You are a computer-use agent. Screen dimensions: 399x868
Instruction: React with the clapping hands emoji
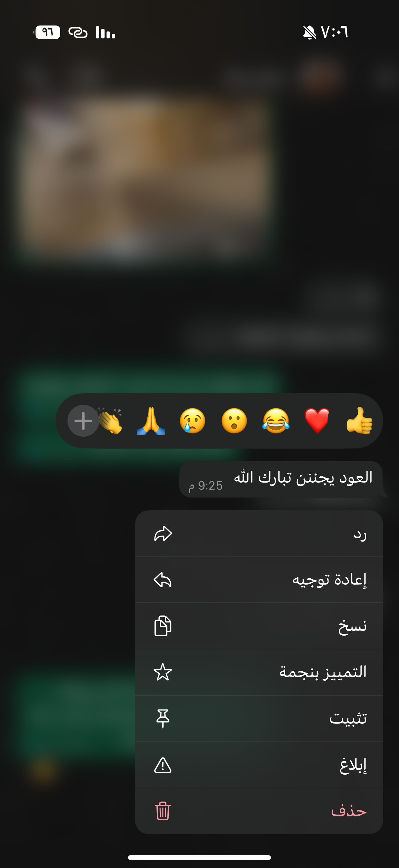tap(111, 421)
